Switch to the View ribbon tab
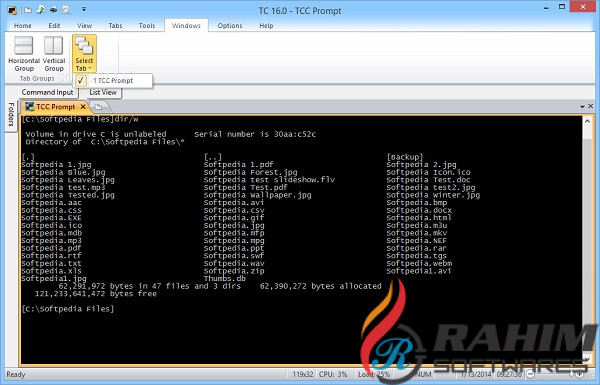 point(84,26)
